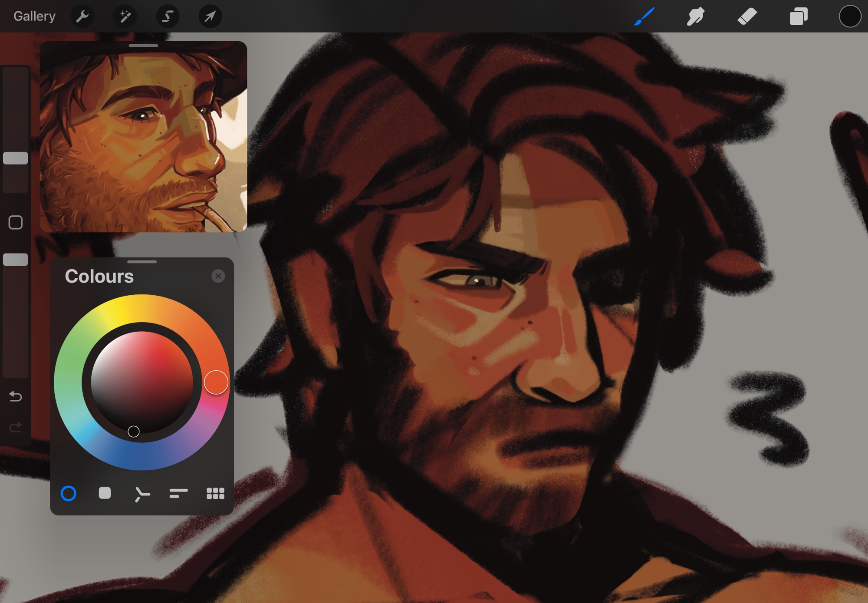Activate the Selection tool

[168, 16]
